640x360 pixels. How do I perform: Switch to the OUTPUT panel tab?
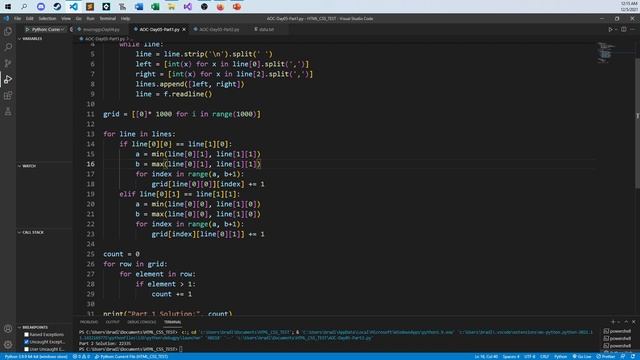coord(113,322)
